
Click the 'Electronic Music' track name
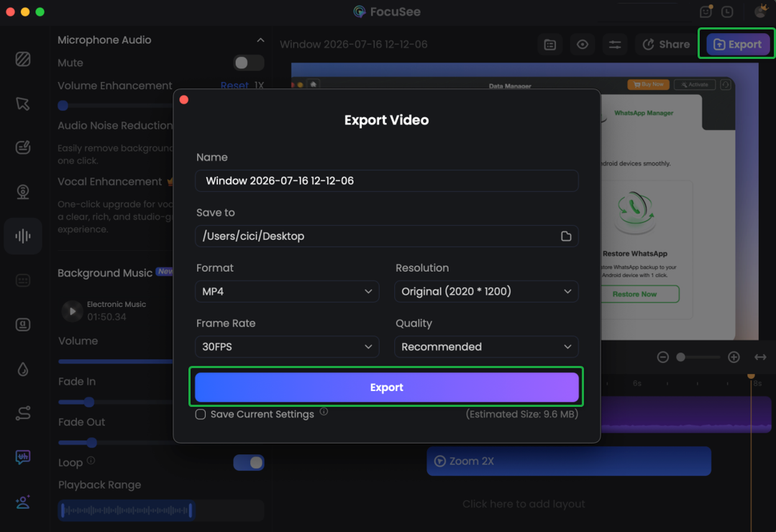click(x=117, y=304)
